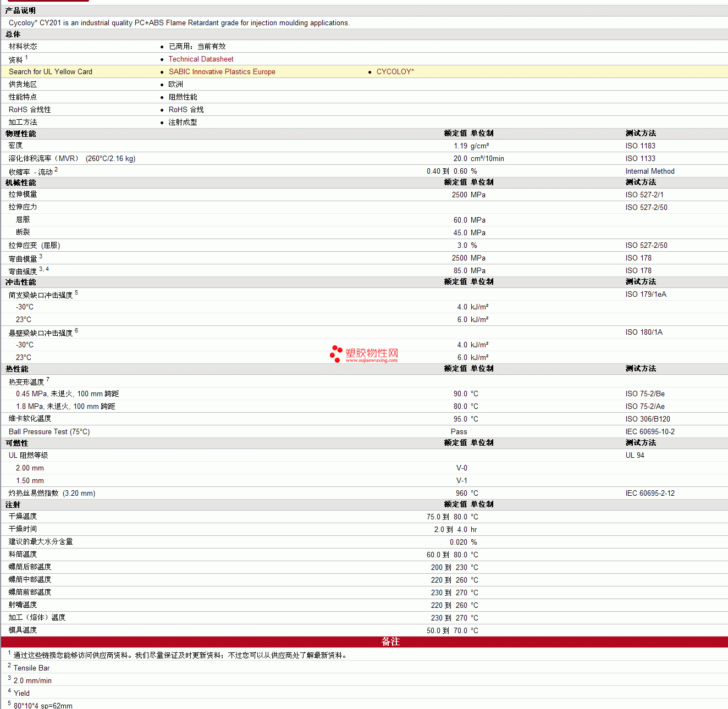728x709 pixels.
Task: Click the IEC 60695-10-2 test method
Action: click(649, 431)
